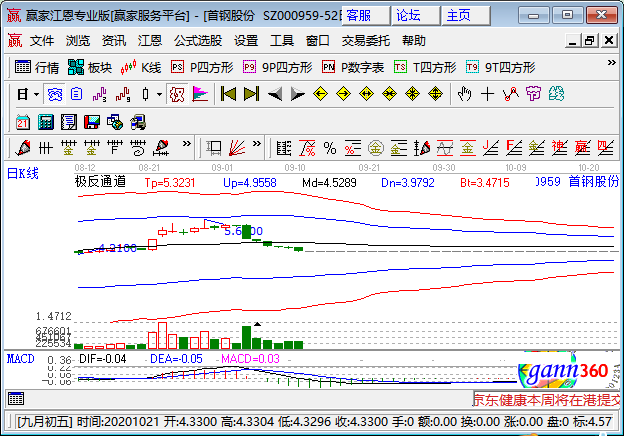Click the large green candlestick

(247, 232)
